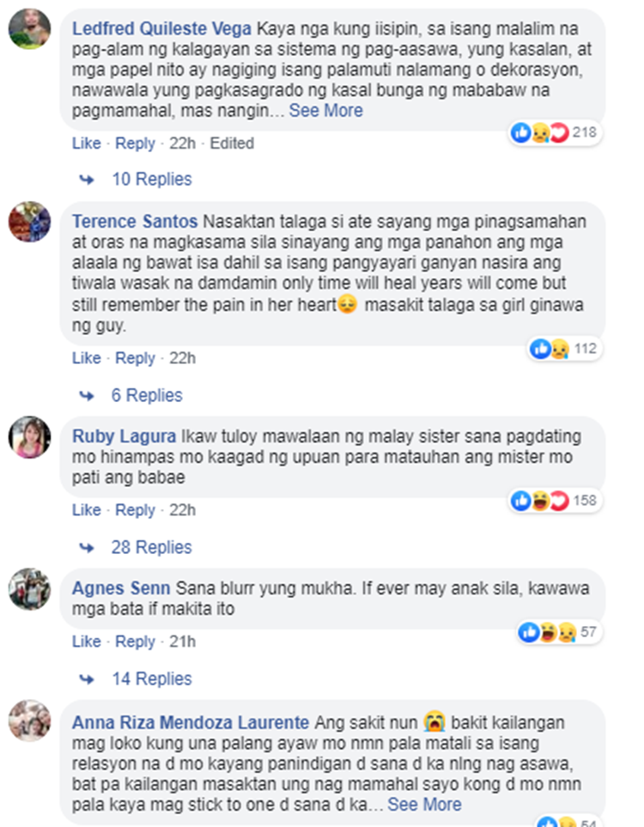Open Terence Santos's avatar thumbnail
Screen dimensions: 644x827
29,222
